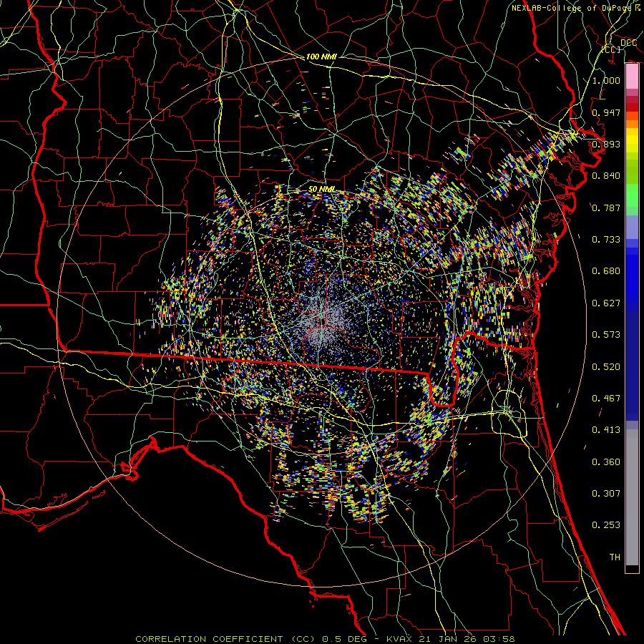Click the 0.893 scale value
Viewport: 644px width, 644px height.
point(606,144)
